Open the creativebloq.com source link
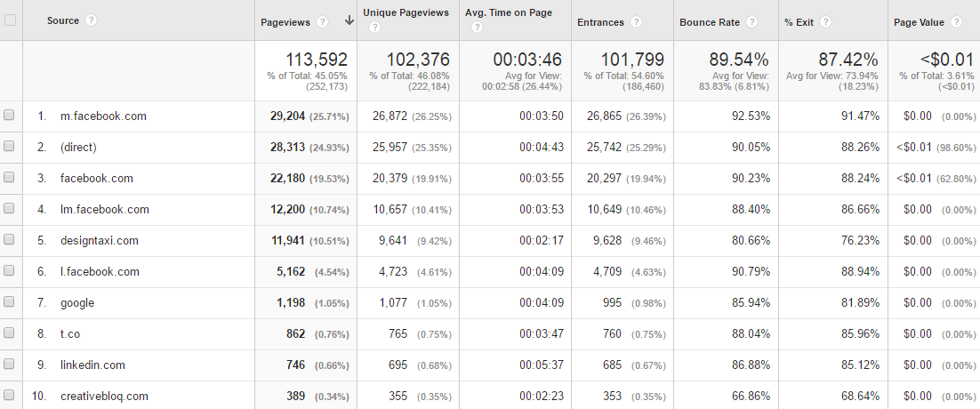 coord(104,397)
